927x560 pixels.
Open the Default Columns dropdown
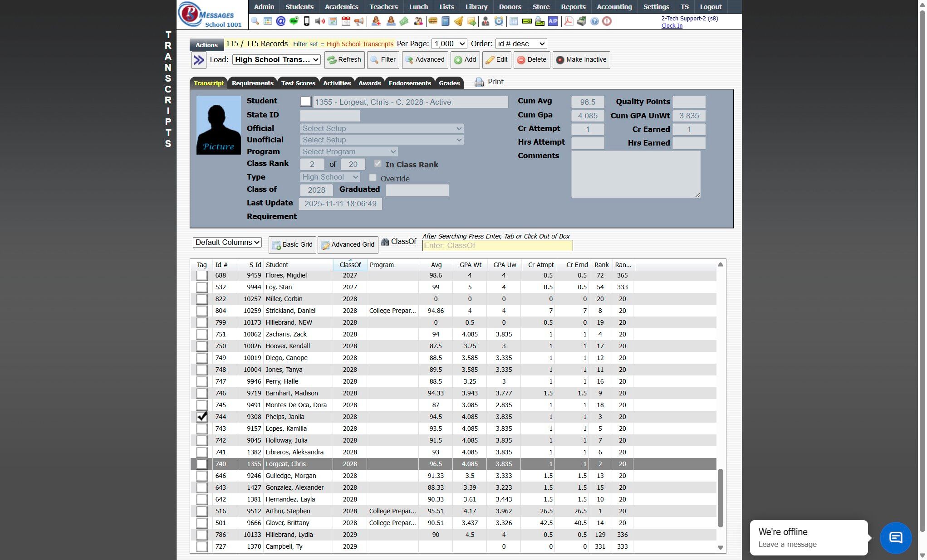click(227, 242)
